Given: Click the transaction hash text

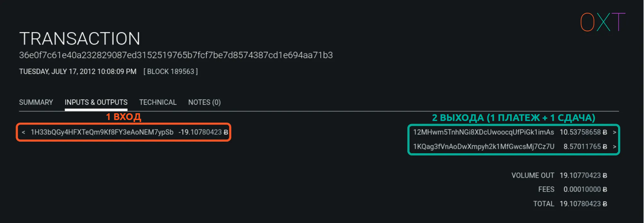Looking at the screenshot, I should 176,55.
